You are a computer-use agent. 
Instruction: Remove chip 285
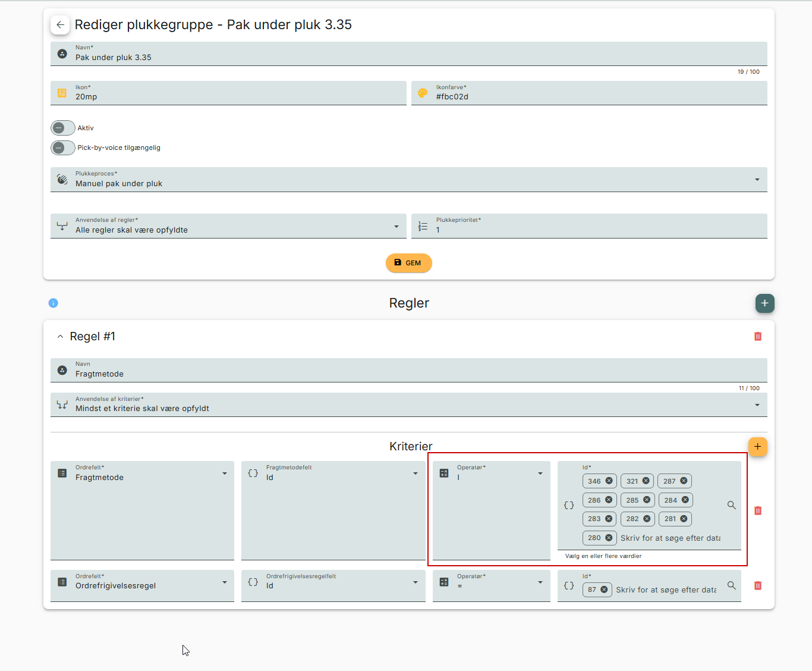point(647,500)
